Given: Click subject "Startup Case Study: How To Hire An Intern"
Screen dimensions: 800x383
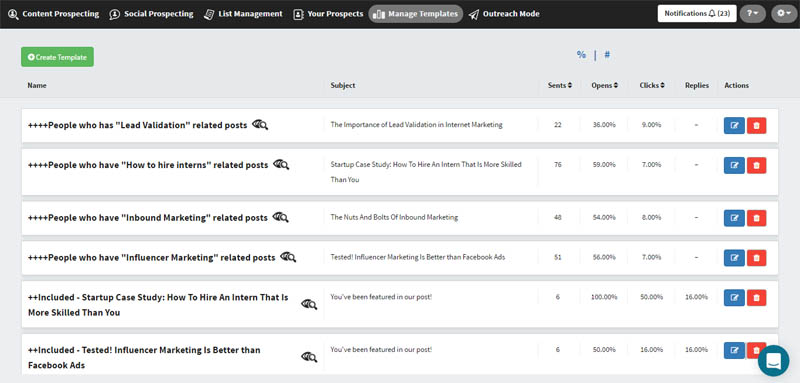Looking at the screenshot, I should (x=426, y=172).
